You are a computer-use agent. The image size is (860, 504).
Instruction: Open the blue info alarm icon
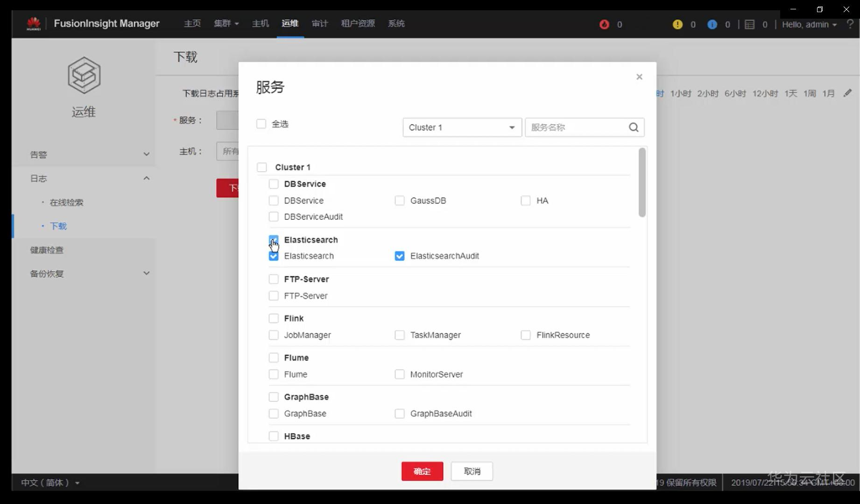click(x=712, y=24)
